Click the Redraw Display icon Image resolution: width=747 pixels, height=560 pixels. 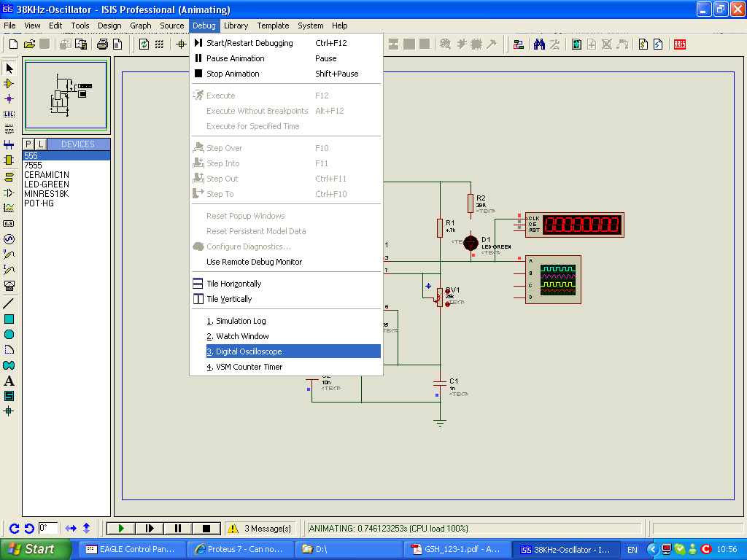(x=144, y=44)
